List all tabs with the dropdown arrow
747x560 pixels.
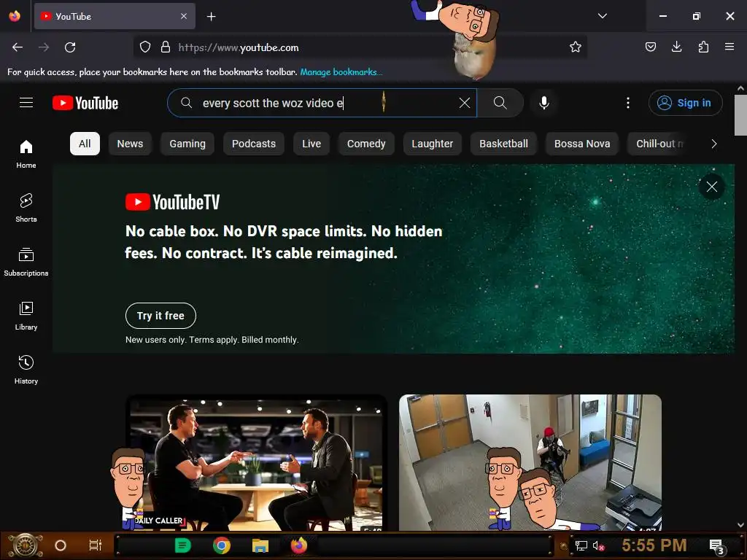pyautogui.click(x=602, y=16)
